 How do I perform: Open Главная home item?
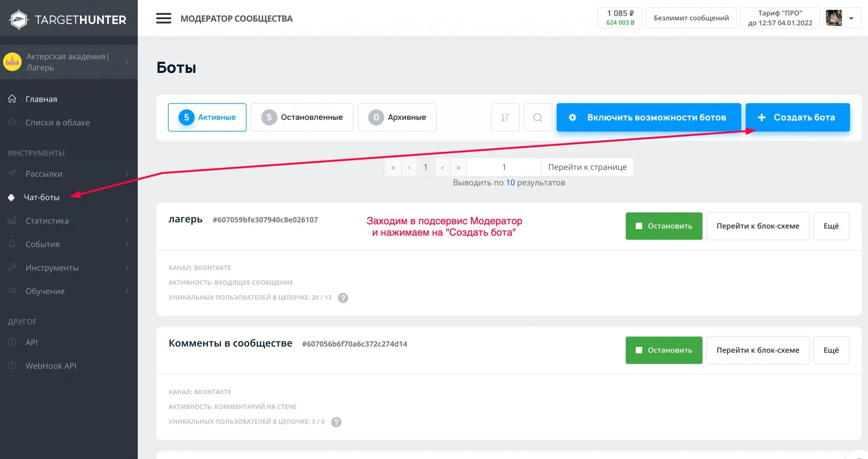click(x=41, y=99)
